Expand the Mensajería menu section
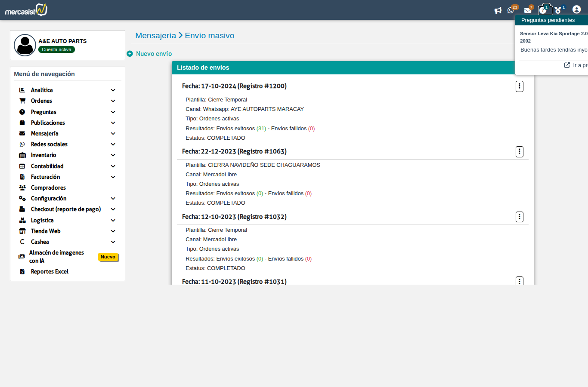Viewport: 588px width, 387px height. 113,133
